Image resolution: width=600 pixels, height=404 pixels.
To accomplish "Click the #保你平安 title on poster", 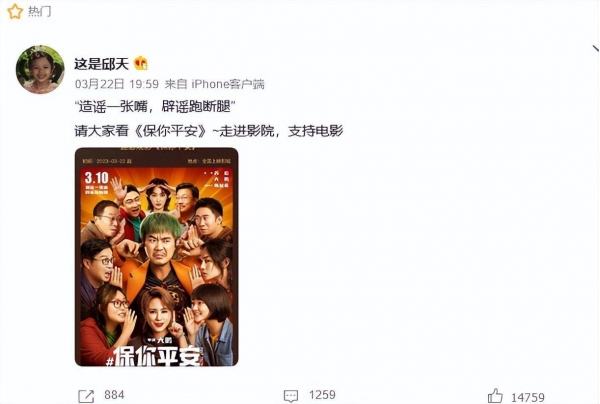I will click(153, 356).
